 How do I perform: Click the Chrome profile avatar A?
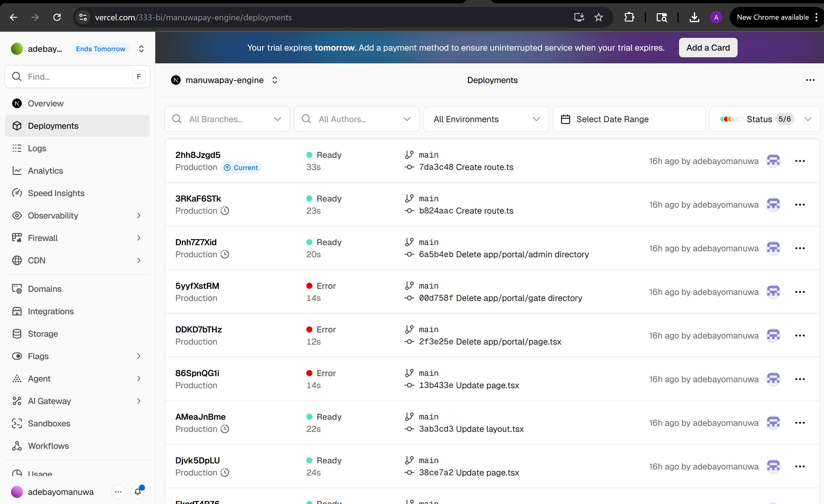716,17
